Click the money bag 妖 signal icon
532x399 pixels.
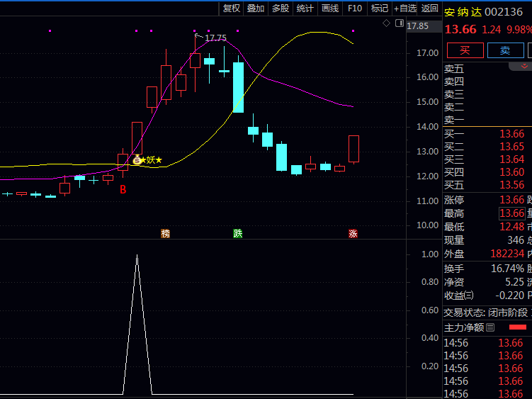(x=137, y=160)
